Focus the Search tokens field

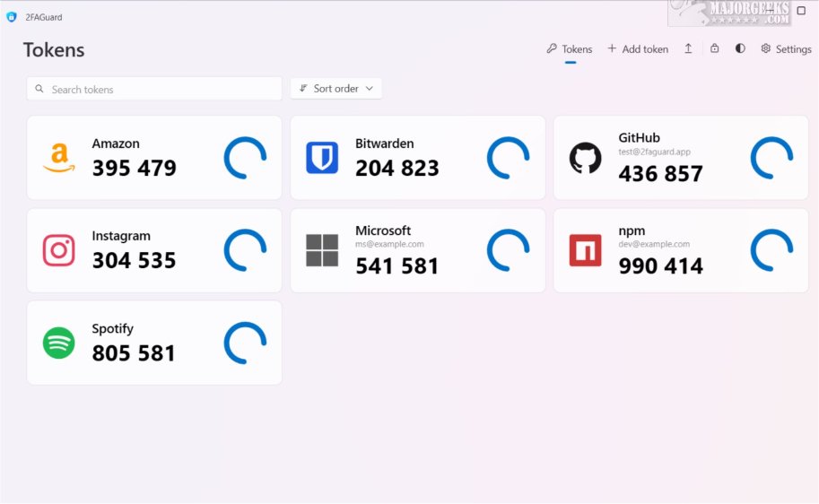point(154,89)
